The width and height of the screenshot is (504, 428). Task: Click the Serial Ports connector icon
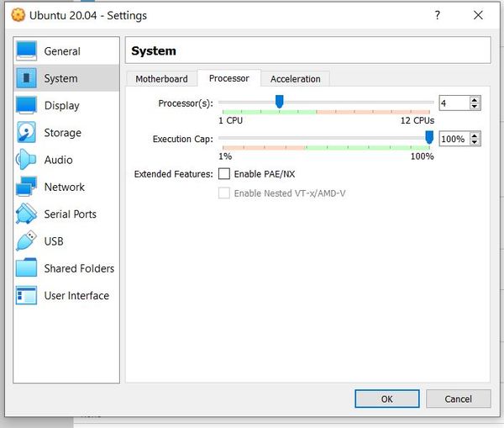click(26, 214)
